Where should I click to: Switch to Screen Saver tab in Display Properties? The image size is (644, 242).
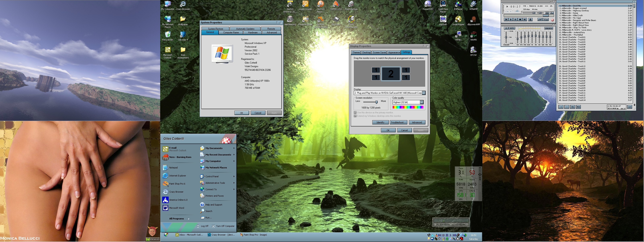[x=379, y=52]
